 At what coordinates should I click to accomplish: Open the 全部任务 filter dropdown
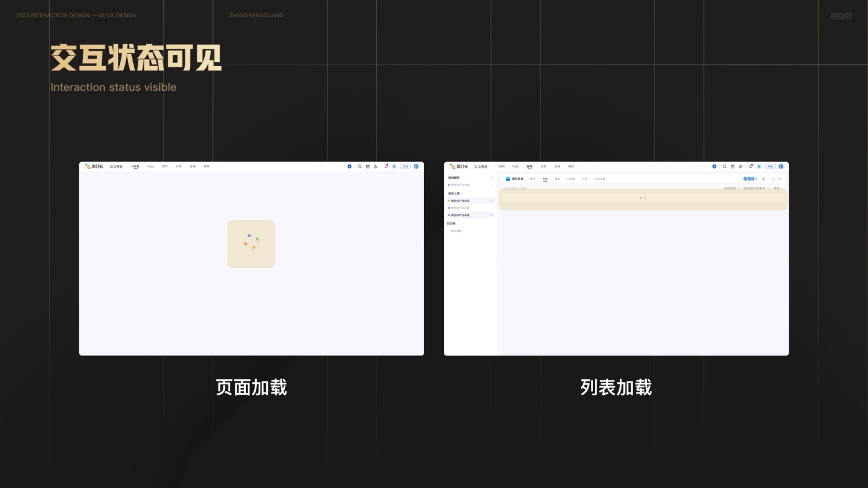[x=731, y=188]
